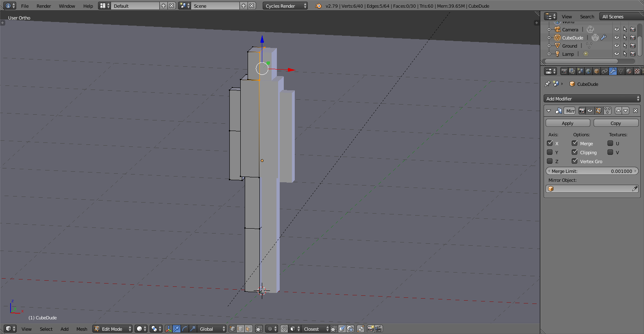
Task: Open the Texture properties tab
Action: (x=637, y=71)
